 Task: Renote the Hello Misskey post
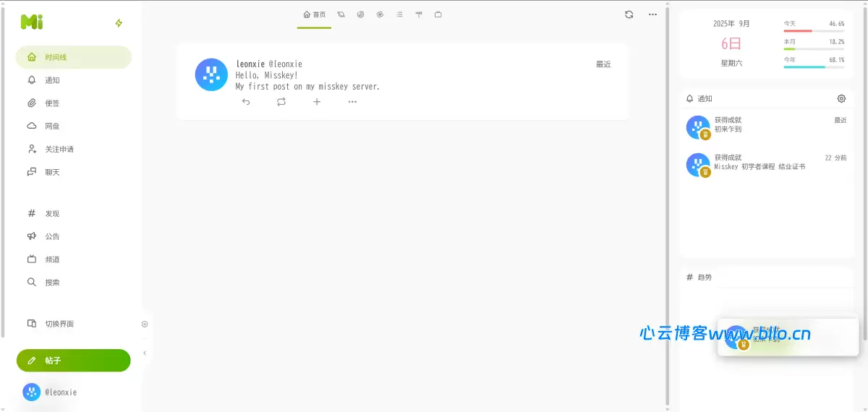tap(281, 102)
